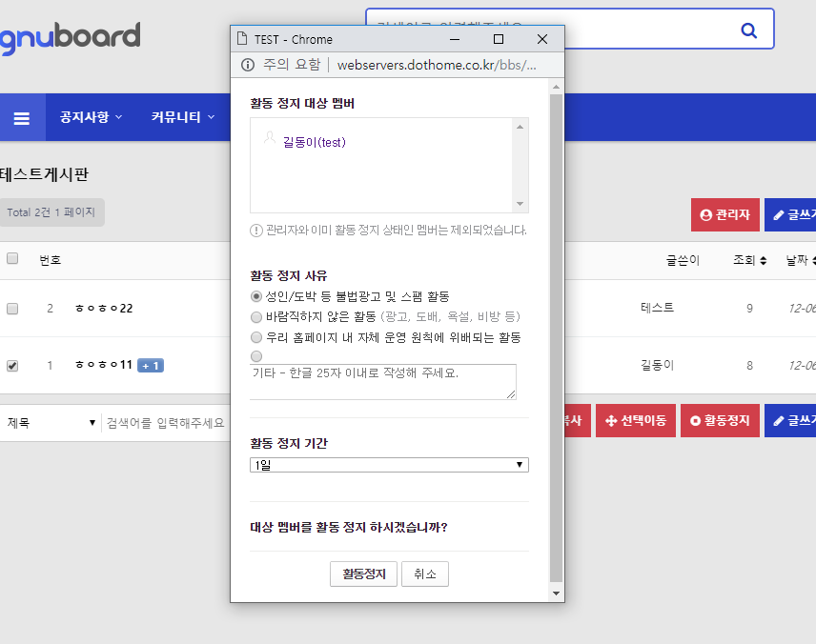Toggle the select-all checkbox in table header

tap(12, 259)
